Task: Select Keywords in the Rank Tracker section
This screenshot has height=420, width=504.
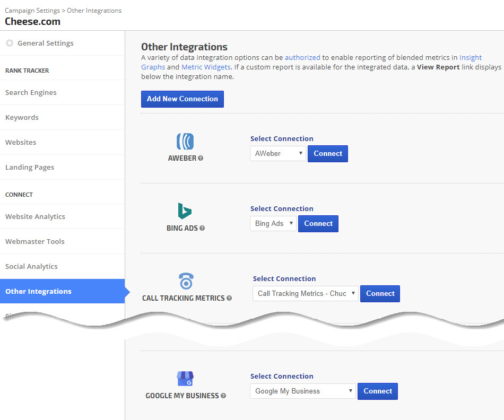Action: point(22,117)
